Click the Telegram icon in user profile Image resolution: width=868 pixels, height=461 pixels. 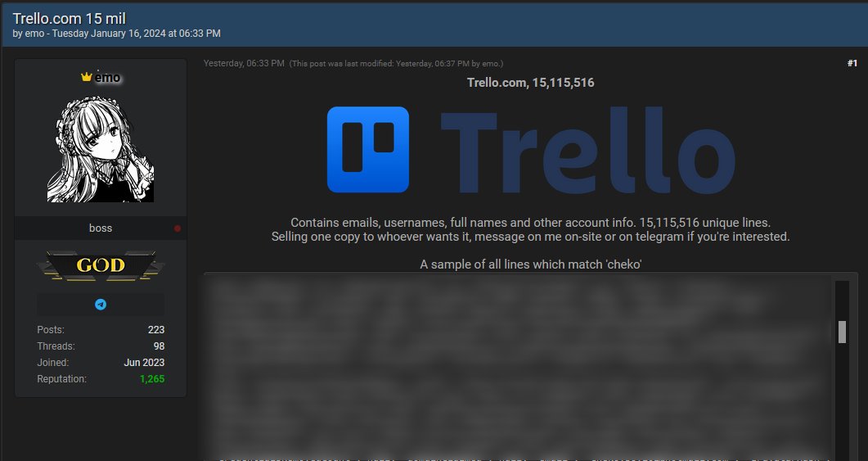coord(100,304)
